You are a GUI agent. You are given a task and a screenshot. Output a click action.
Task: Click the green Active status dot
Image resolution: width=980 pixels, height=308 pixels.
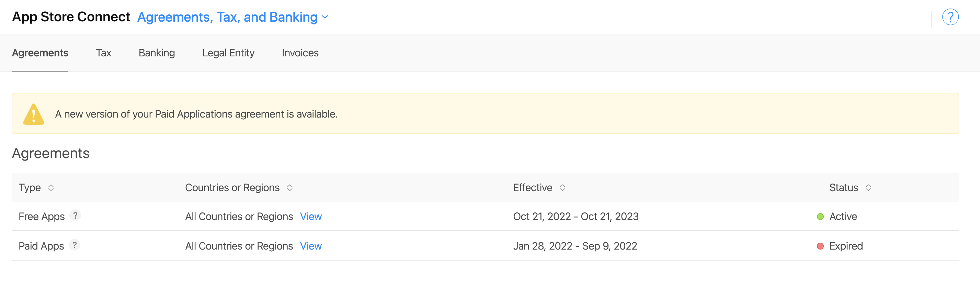(820, 216)
